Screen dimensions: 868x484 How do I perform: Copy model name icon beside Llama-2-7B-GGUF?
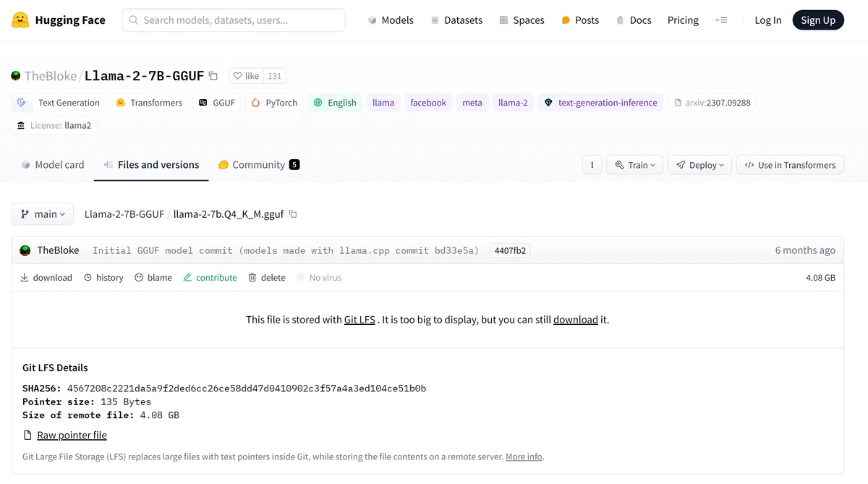[x=213, y=76]
